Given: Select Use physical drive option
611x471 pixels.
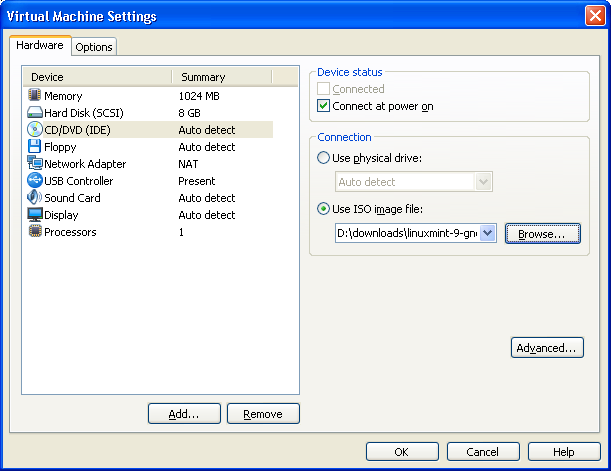Looking at the screenshot, I should [323, 158].
